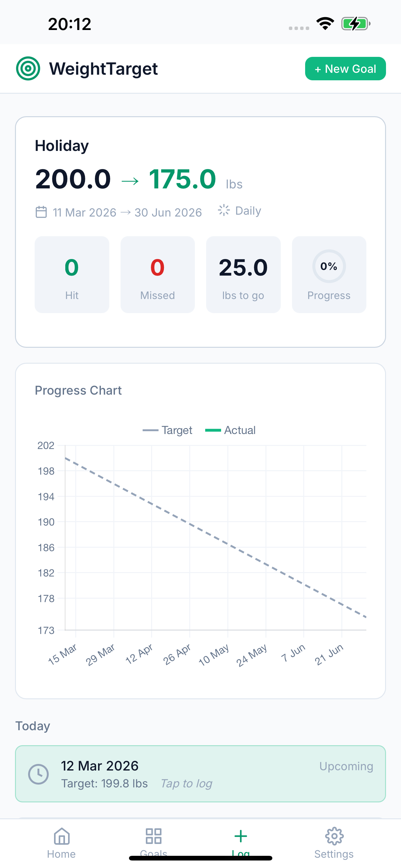Toggle the Actual series in chart legend
This screenshot has height=868, width=401.
click(x=230, y=430)
